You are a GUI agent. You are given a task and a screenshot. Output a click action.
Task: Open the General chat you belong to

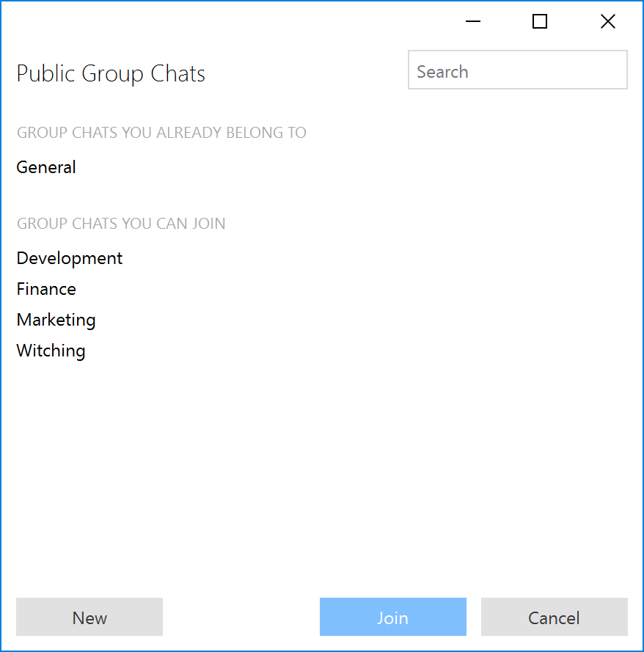pyautogui.click(x=46, y=167)
